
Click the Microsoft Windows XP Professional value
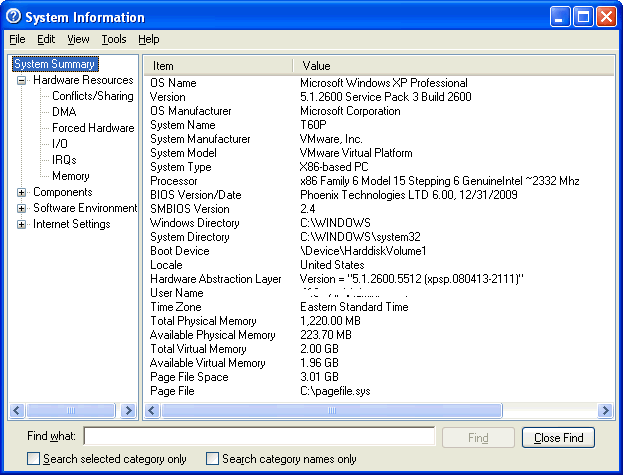[383, 83]
